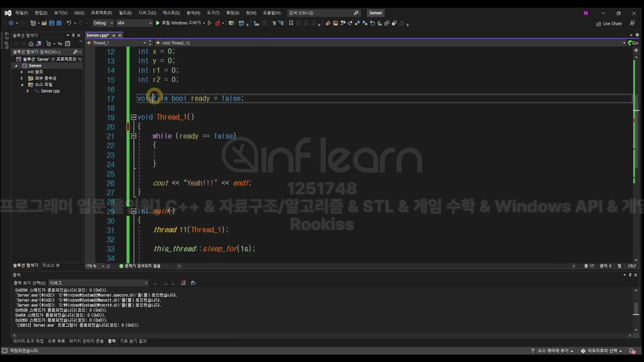Open the x64 platform dropdown

(150, 23)
